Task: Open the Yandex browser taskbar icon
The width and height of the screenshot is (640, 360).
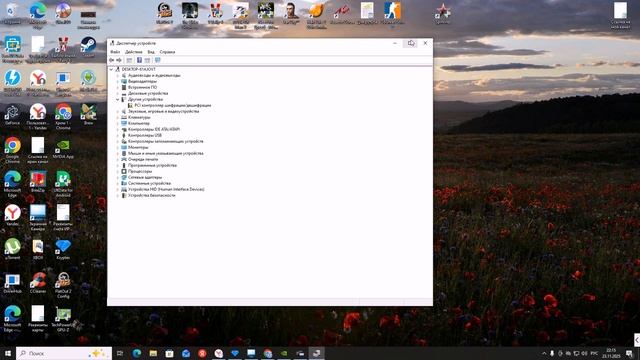Action: tap(218, 353)
